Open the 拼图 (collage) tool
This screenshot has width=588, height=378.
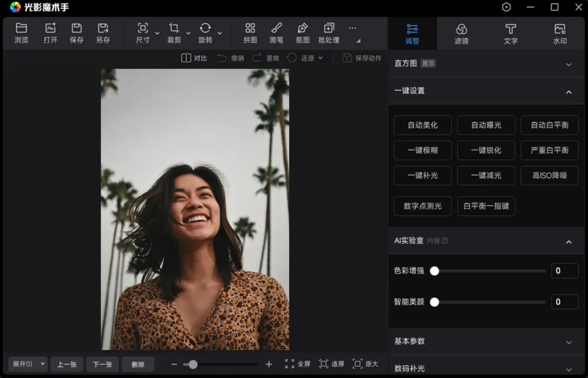(x=250, y=33)
